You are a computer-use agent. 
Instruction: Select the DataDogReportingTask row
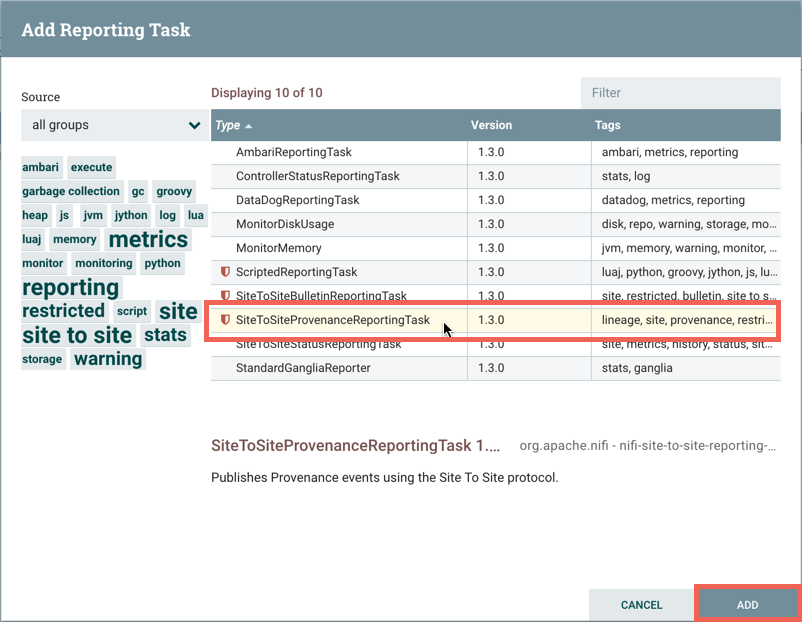[496, 200]
